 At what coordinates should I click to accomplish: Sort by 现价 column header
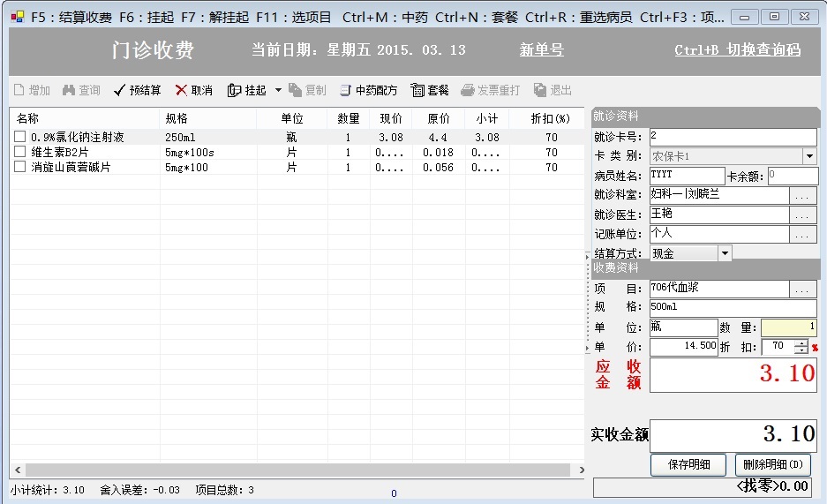point(391,118)
